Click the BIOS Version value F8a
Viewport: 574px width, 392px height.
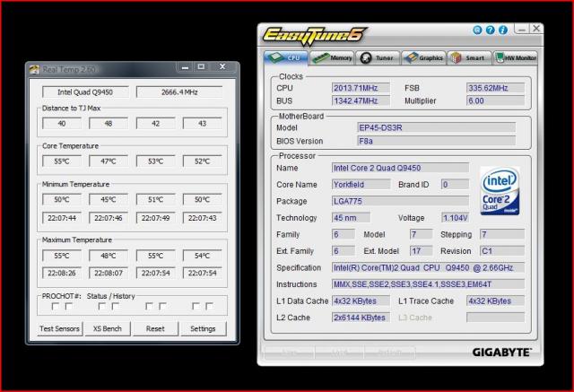tap(436, 141)
